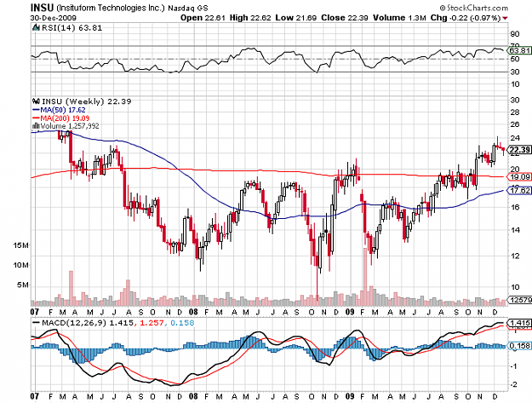
Task: Click the volume bars icon in the legend
Action: pos(36,126)
